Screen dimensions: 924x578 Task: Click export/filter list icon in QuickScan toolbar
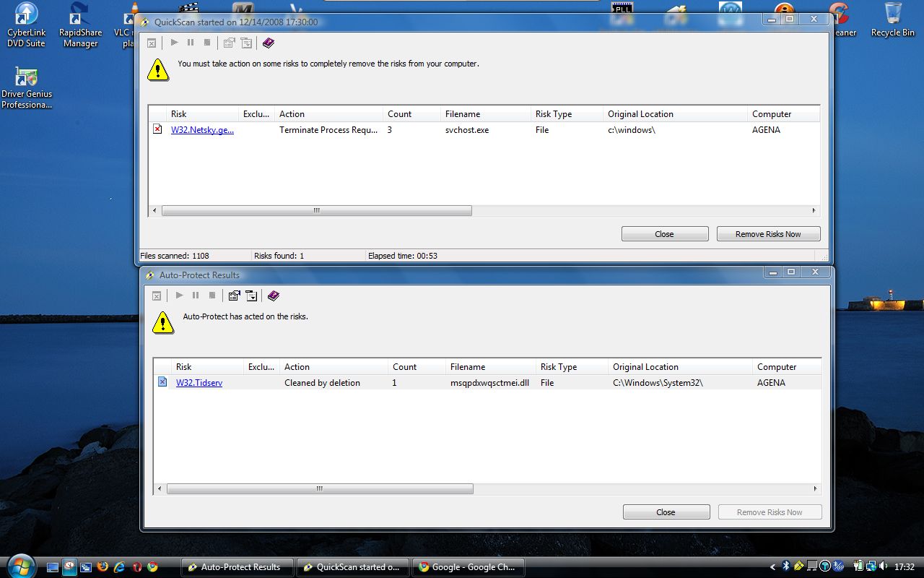pyautogui.click(x=246, y=43)
